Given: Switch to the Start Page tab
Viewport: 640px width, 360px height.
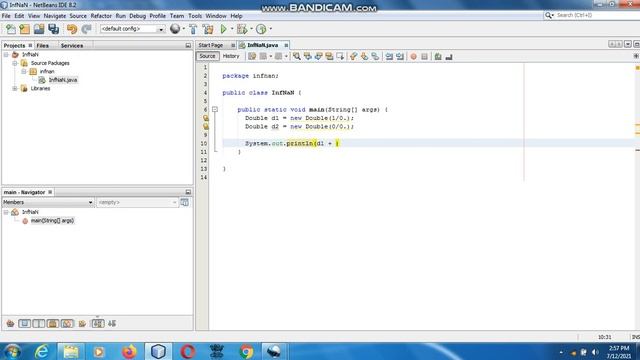Looking at the screenshot, I should [211, 45].
